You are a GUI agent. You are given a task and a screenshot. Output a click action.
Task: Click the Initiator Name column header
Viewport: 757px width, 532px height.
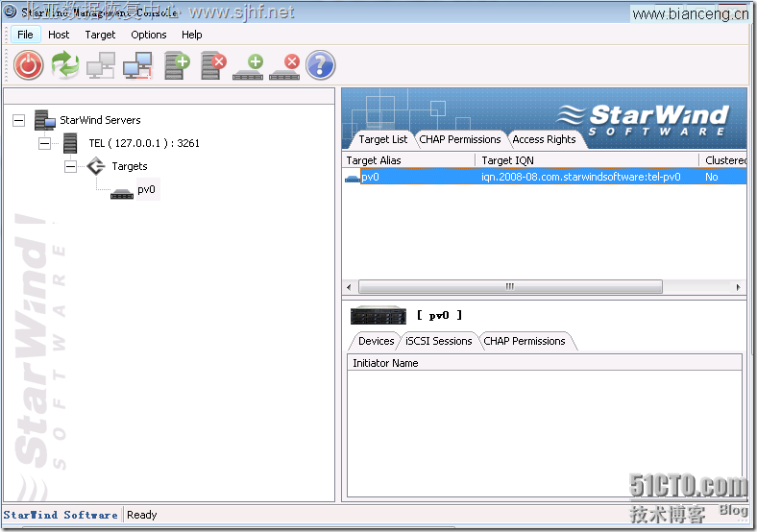(x=545, y=363)
